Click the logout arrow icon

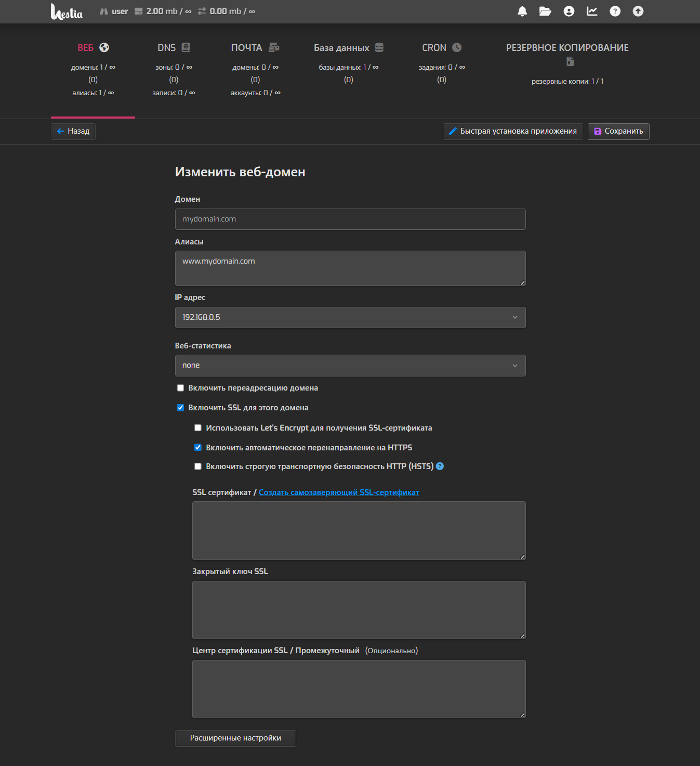pos(638,11)
